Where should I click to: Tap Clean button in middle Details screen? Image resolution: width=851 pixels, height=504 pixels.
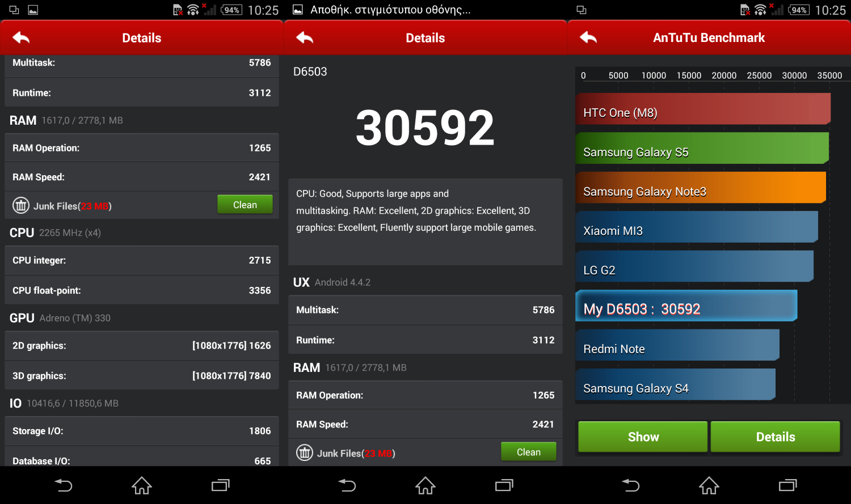point(529,452)
